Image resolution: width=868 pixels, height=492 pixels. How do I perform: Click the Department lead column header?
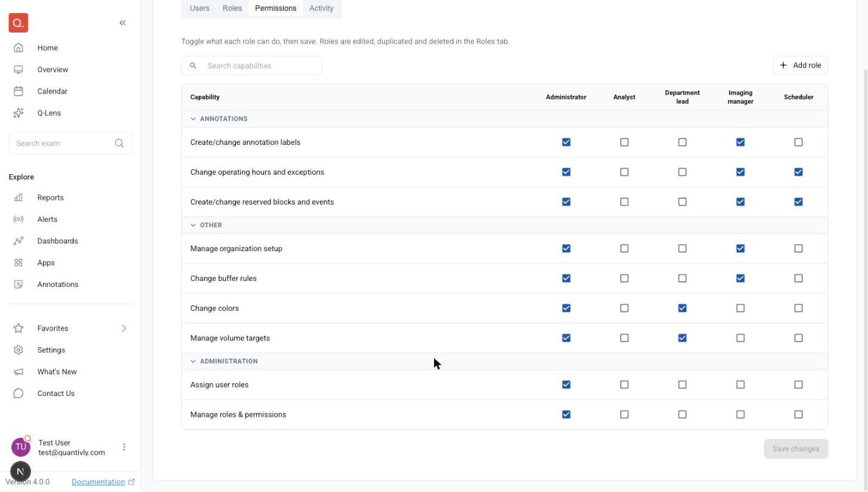click(682, 97)
